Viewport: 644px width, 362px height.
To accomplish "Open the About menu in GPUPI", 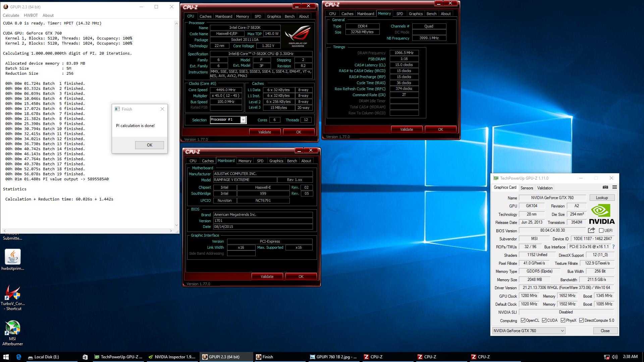I will tap(48, 15).
